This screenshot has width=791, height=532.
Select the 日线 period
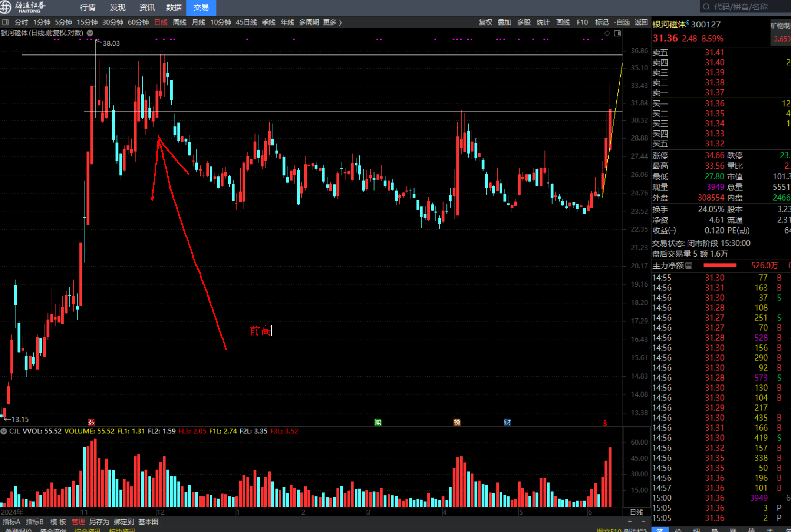coord(161,22)
